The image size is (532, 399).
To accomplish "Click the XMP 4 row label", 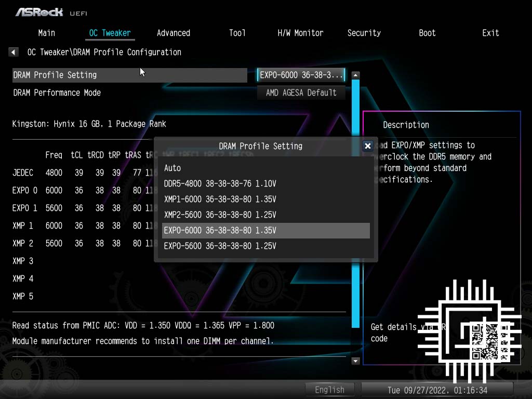I will pyautogui.click(x=23, y=278).
